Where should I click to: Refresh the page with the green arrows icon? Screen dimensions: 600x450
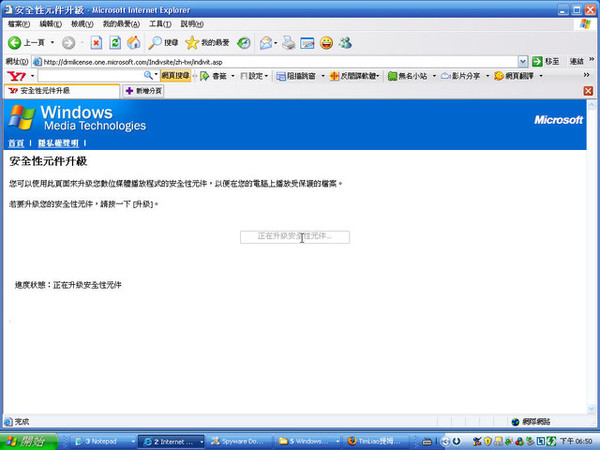[x=115, y=43]
